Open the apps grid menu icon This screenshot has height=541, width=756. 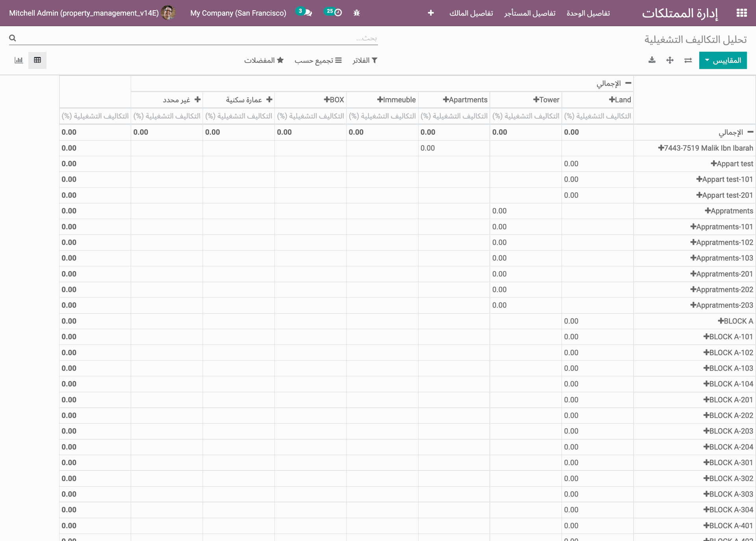[741, 13]
